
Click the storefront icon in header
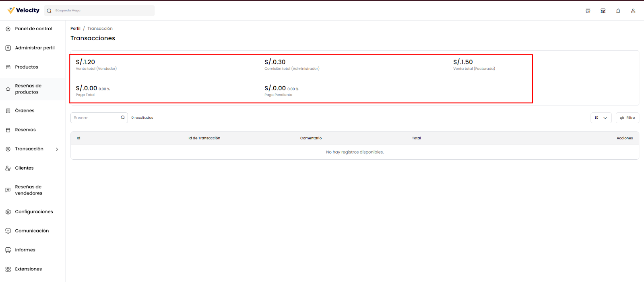pos(588,11)
